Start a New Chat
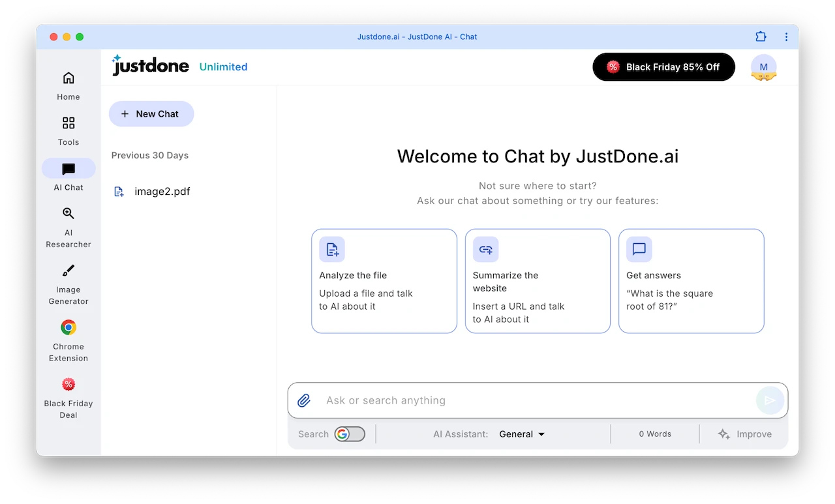 [x=151, y=113]
